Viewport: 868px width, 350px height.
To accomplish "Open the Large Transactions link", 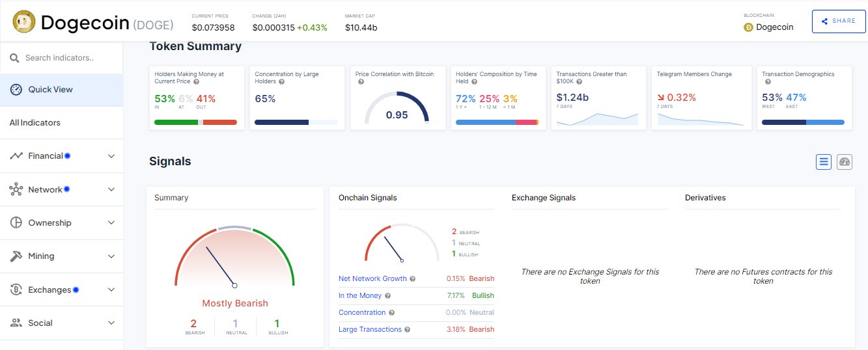I will tap(370, 329).
